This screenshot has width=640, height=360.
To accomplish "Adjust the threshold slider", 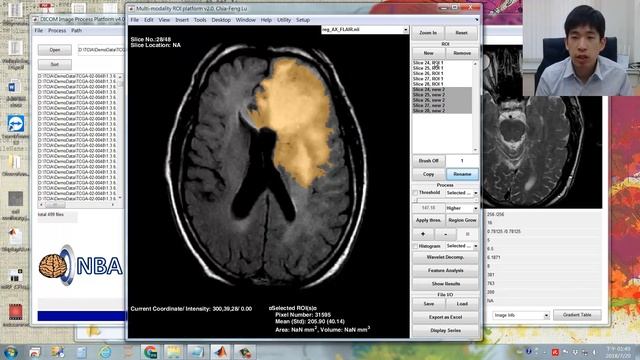I will [x=445, y=200].
